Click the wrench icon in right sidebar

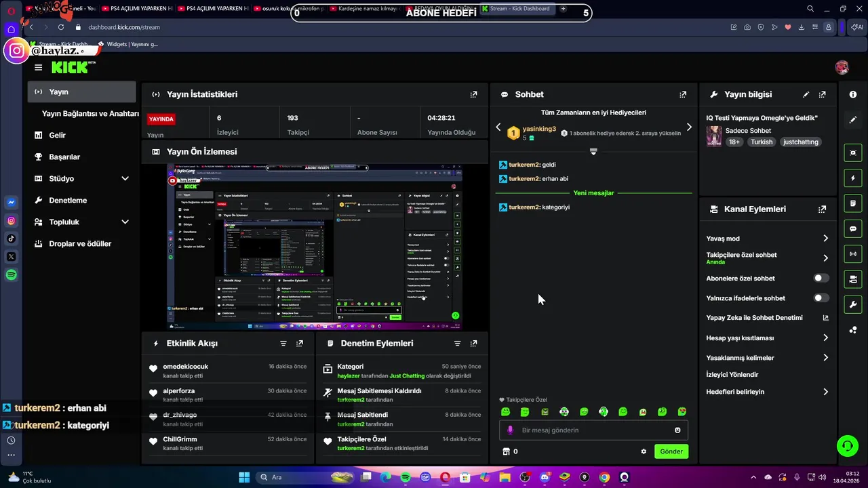(x=853, y=304)
